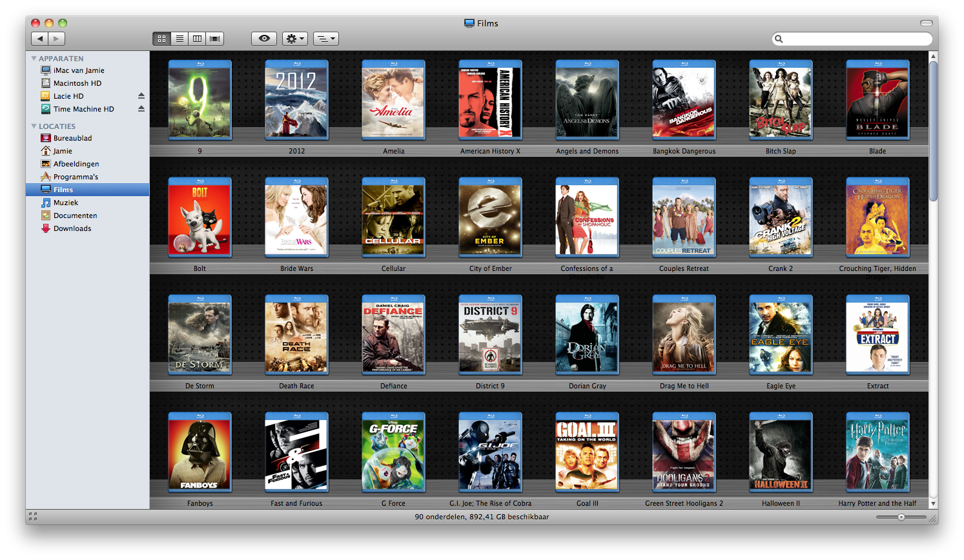Select the American History X cover icon

(x=490, y=100)
